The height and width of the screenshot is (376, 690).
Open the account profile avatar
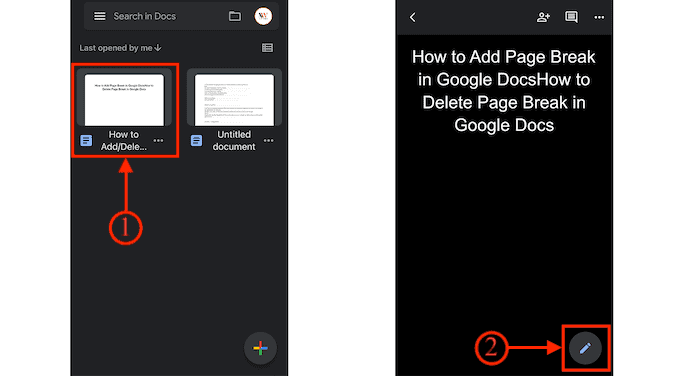click(x=263, y=16)
